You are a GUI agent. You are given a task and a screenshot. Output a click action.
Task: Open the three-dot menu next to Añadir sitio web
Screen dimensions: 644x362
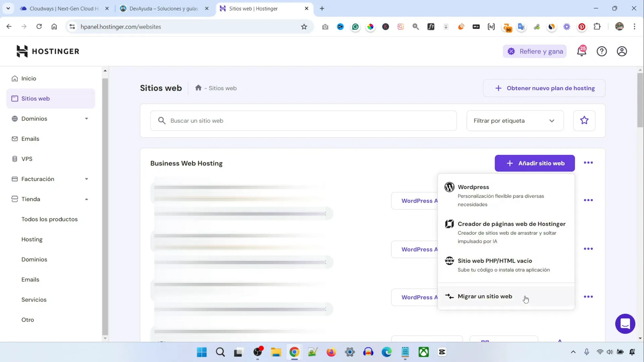click(588, 162)
